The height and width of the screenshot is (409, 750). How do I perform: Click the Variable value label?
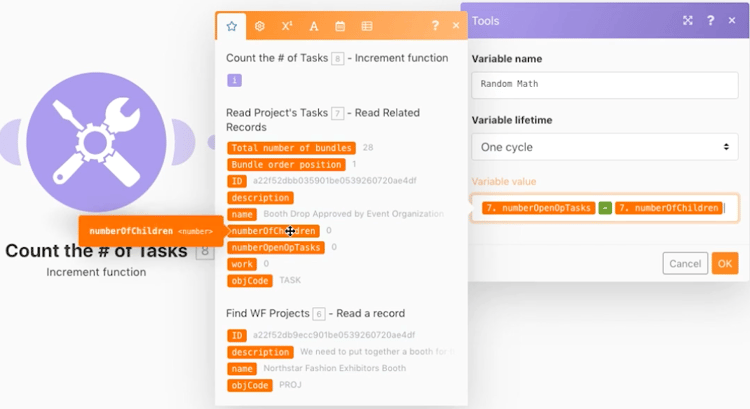504,182
